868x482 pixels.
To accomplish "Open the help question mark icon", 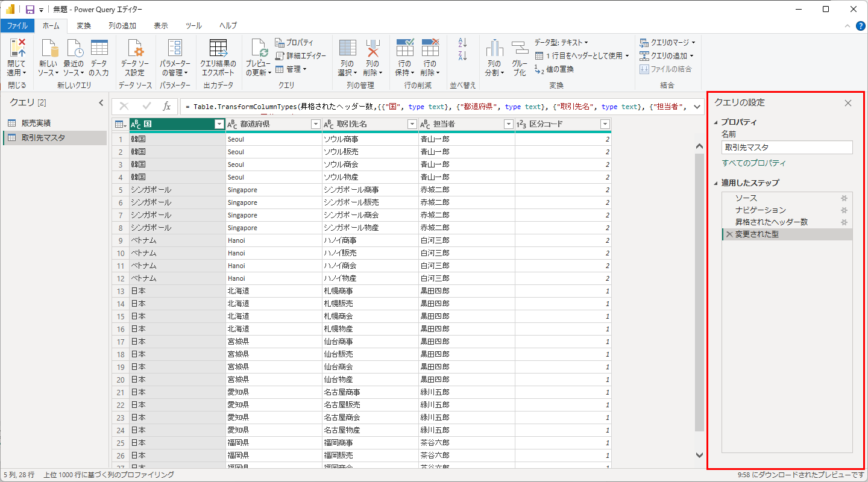I will 861,26.
